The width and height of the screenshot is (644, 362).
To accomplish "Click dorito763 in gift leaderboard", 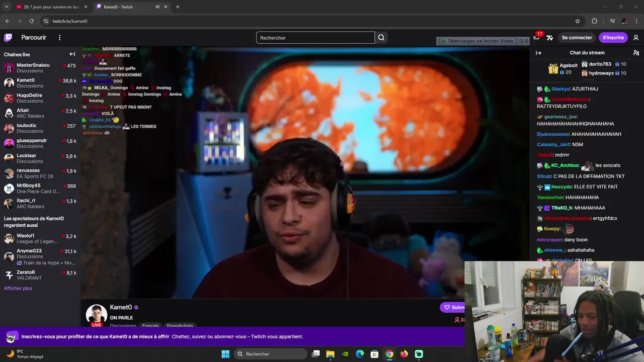I will coord(604,64).
